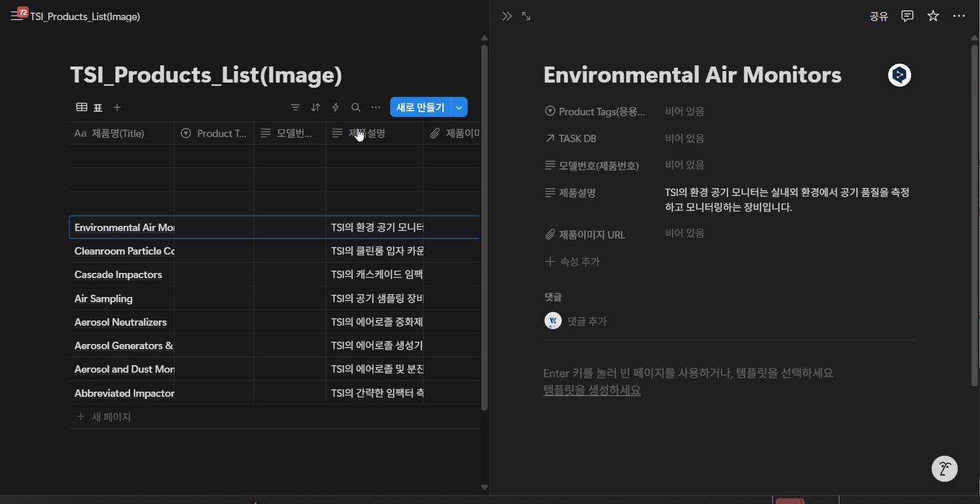Close the side peek panel
This screenshot has width=980, height=504.
pyautogui.click(x=506, y=16)
